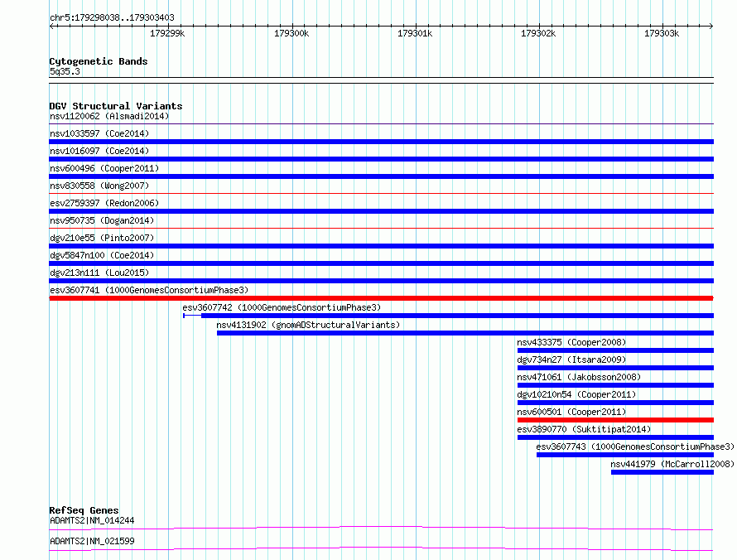Click the esv2759397 (Redon2006) blue bar
The width and height of the screenshot is (737, 560).
(381, 211)
